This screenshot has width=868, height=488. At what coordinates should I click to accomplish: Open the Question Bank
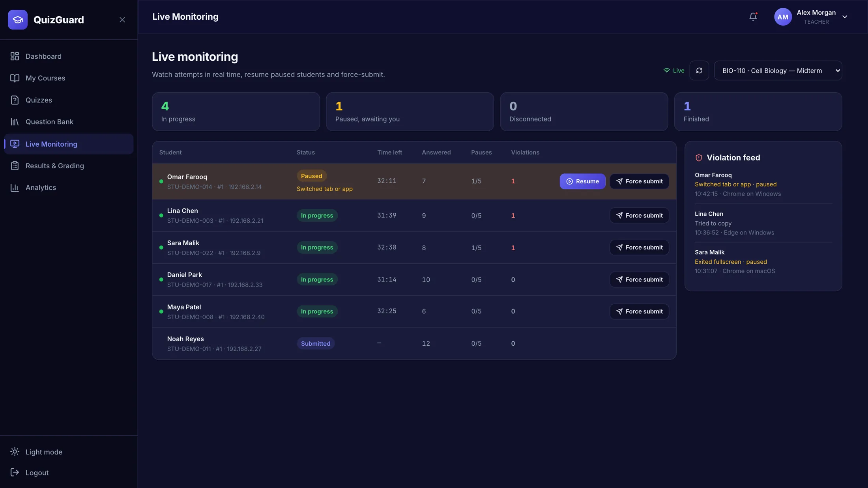[x=69, y=122]
